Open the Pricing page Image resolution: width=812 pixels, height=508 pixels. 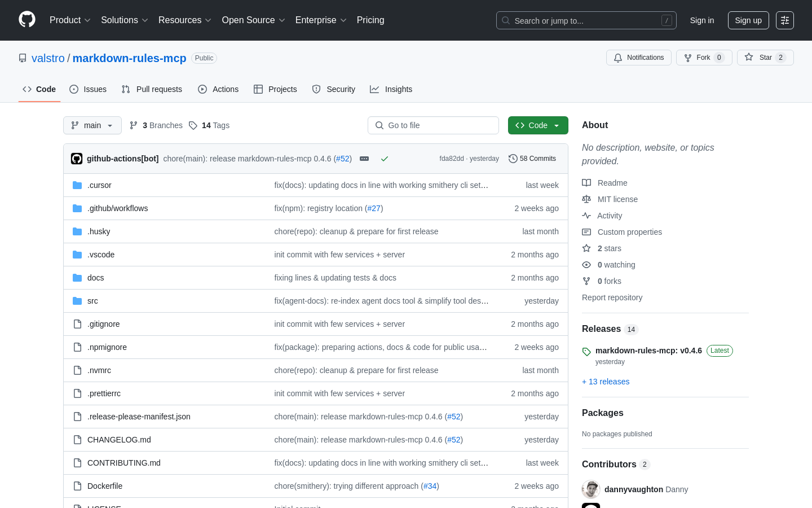(x=370, y=20)
